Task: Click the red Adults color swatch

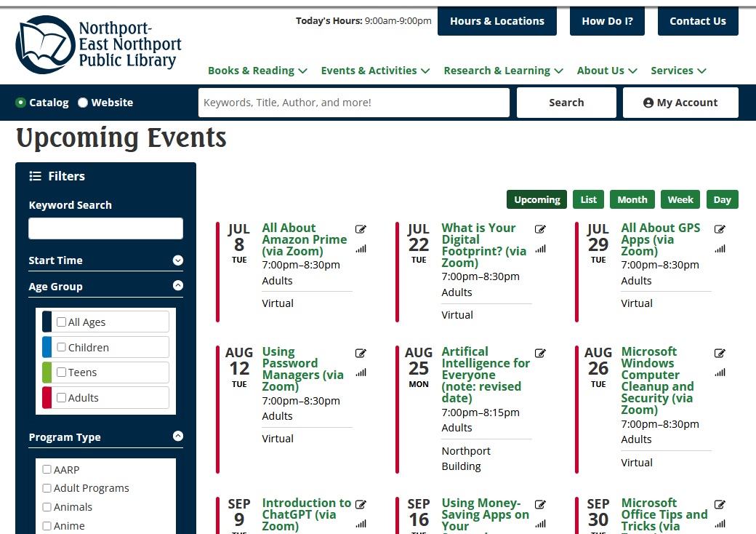Action: tap(47, 397)
